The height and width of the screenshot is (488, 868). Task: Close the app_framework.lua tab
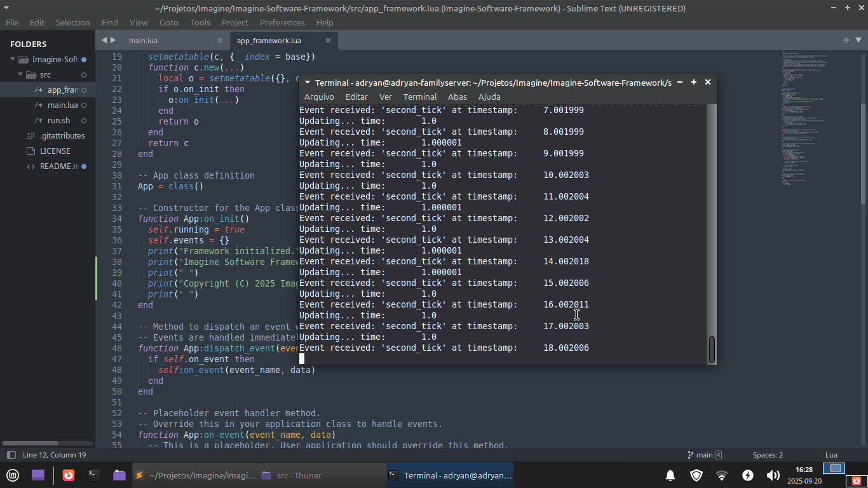328,41
